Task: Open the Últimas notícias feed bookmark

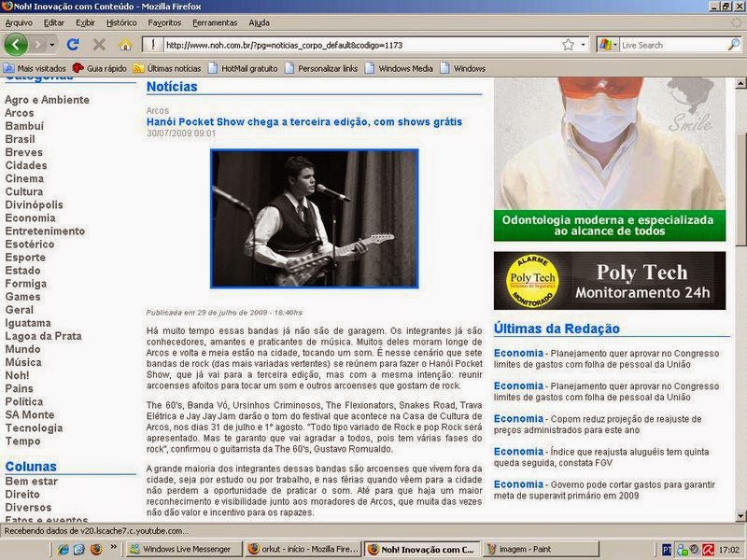Action: coord(167,68)
